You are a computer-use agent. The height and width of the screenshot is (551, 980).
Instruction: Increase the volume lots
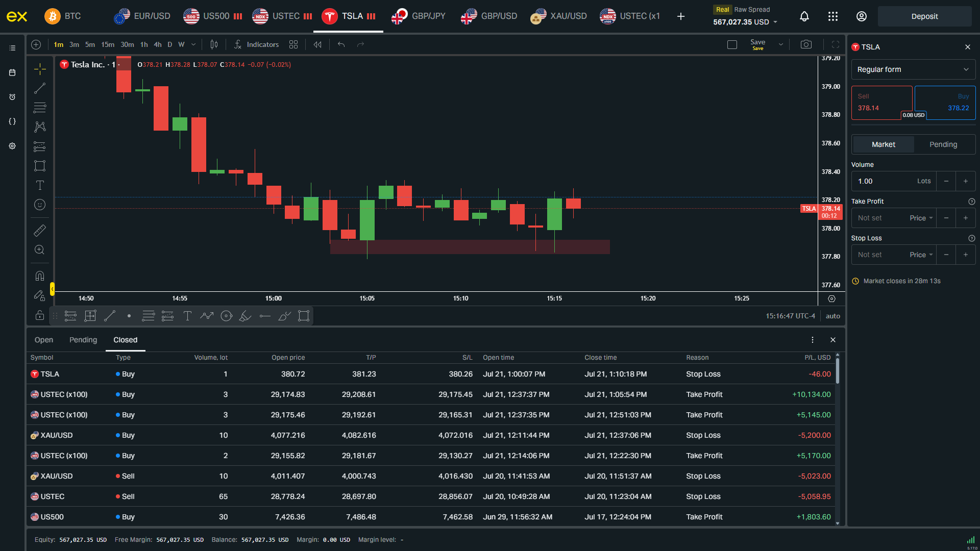pyautogui.click(x=965, y=181)
